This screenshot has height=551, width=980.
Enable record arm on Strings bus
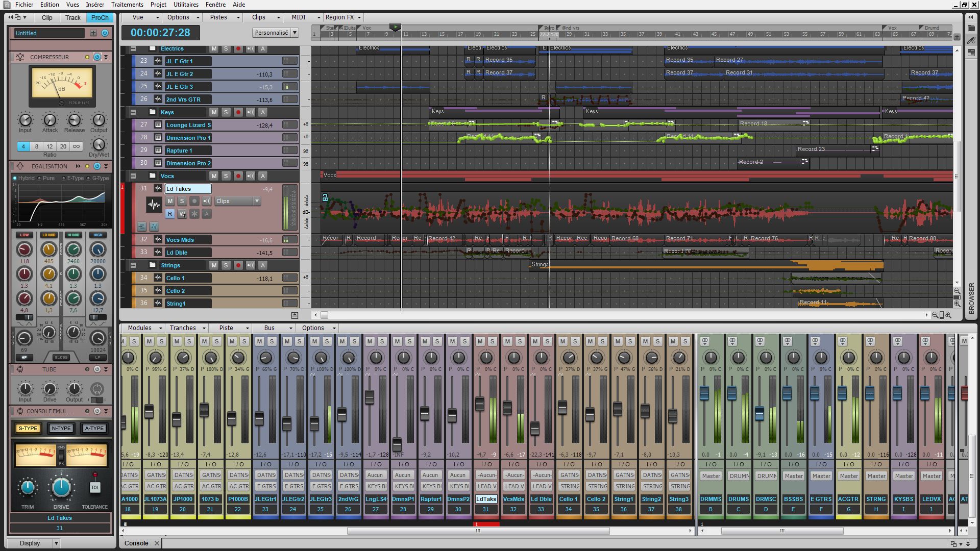pyautogui.click(x=238, y=264)
